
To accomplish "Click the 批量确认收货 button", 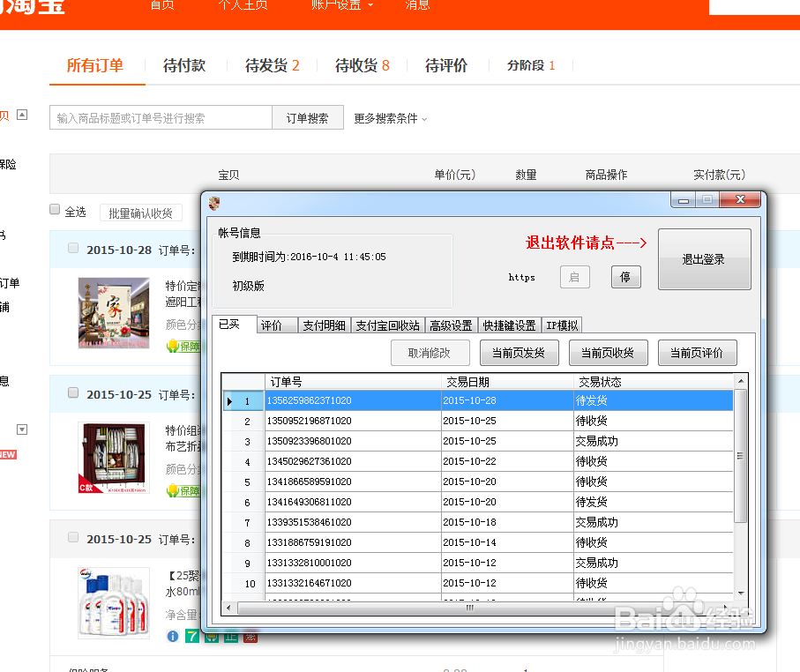I will (x=141, y=213).
